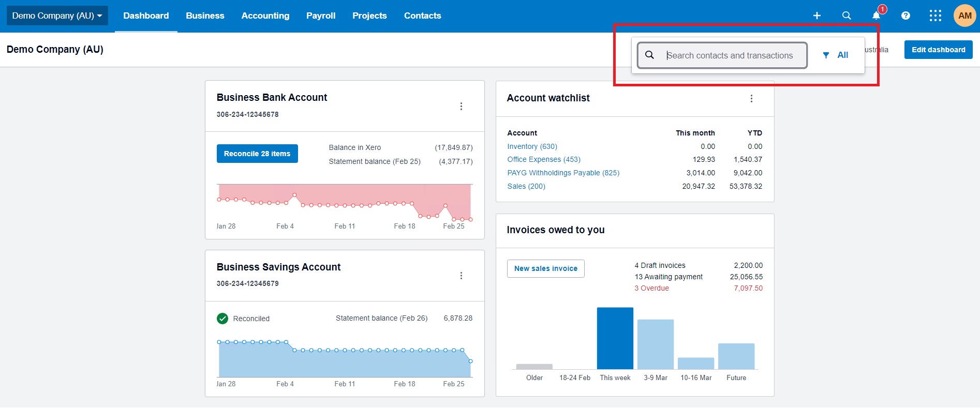
Task: Click awaiting payment amount 25,056.55
Action: [746, 277]
